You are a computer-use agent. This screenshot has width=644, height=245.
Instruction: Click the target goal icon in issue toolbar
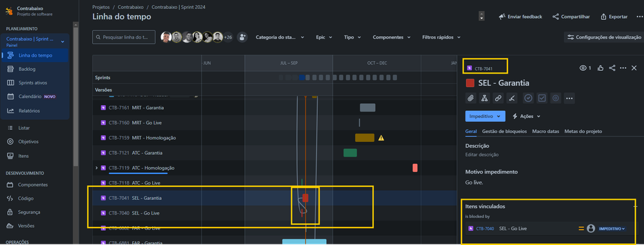[556, 98]
